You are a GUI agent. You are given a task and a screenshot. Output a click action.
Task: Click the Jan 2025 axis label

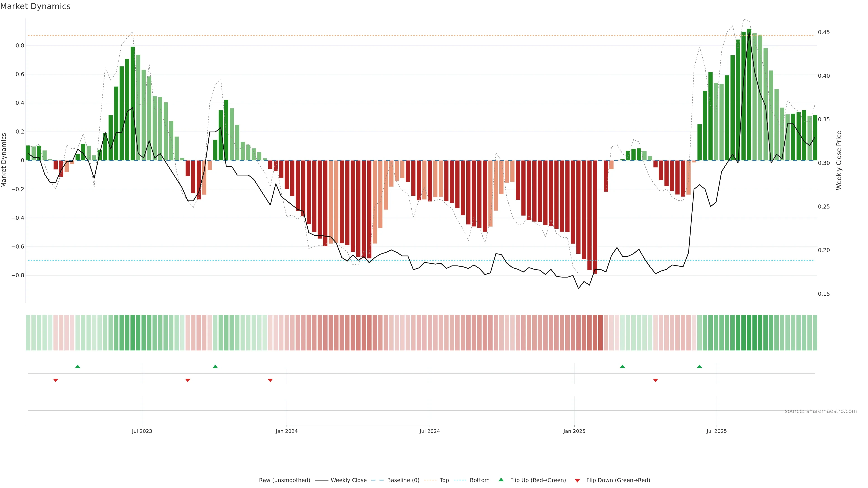(574, 431)
